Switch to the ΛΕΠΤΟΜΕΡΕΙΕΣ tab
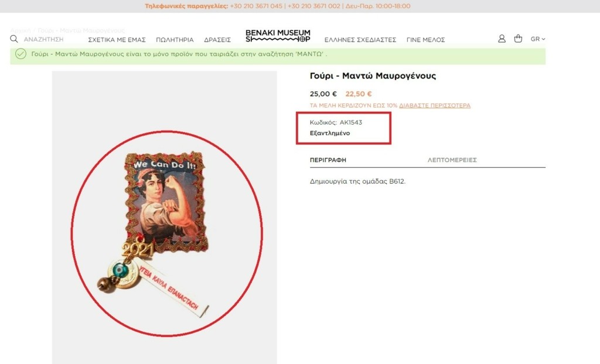 [x=452, y=160]
